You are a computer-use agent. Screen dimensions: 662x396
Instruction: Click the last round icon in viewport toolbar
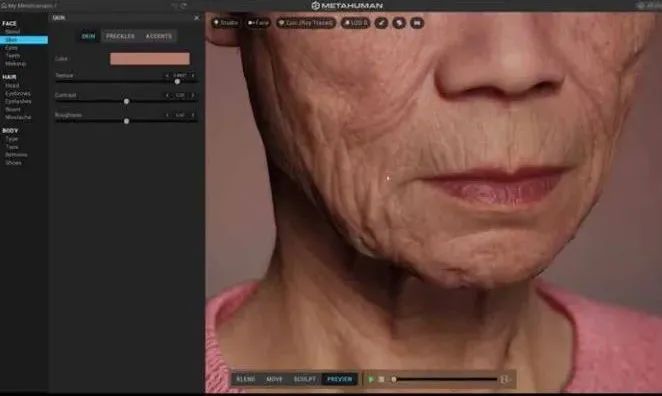pyautogui.click(x=417, y=23)
